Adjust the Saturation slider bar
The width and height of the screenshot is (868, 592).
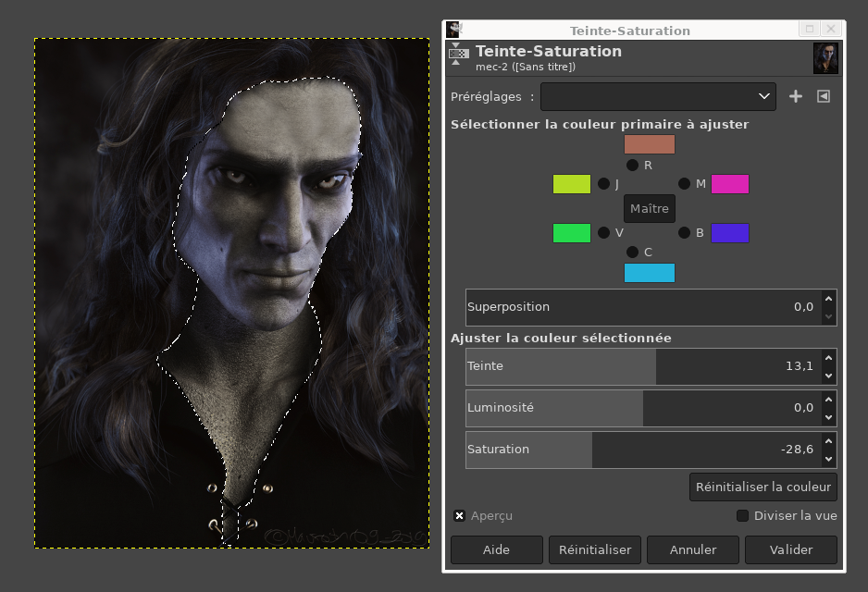[x=644, y=450]
